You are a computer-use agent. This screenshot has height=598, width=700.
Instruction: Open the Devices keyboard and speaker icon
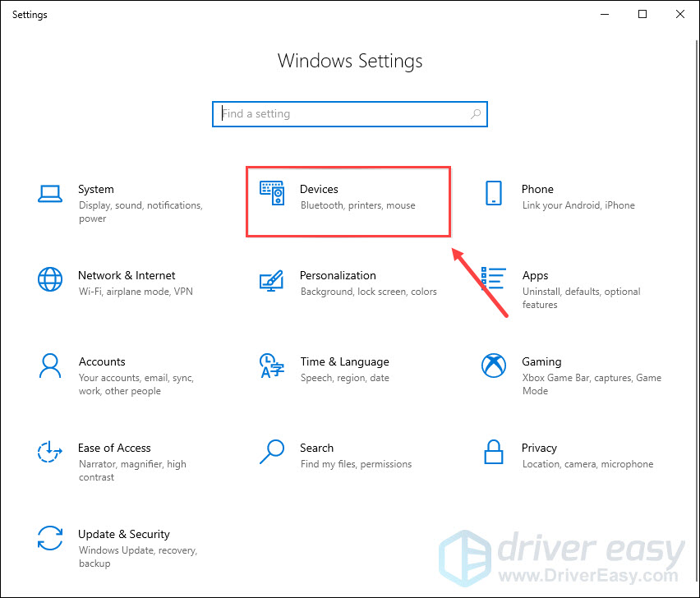coord(272,193)
